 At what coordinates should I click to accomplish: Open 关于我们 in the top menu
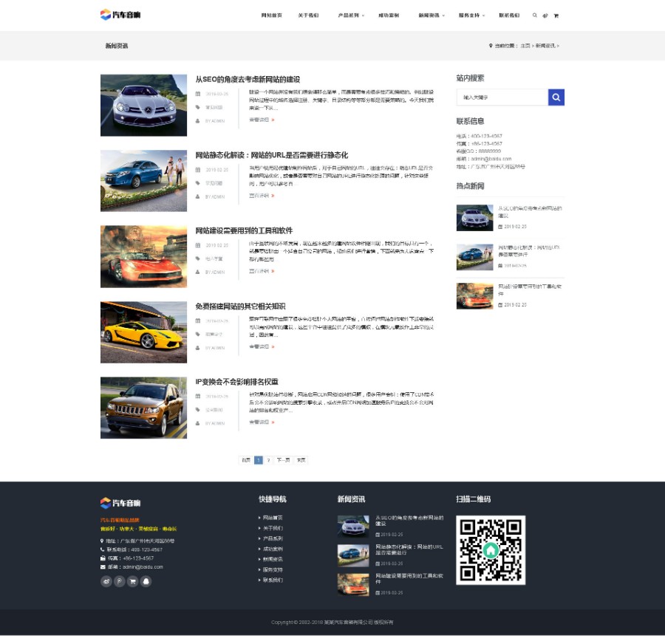click(308, 16)
